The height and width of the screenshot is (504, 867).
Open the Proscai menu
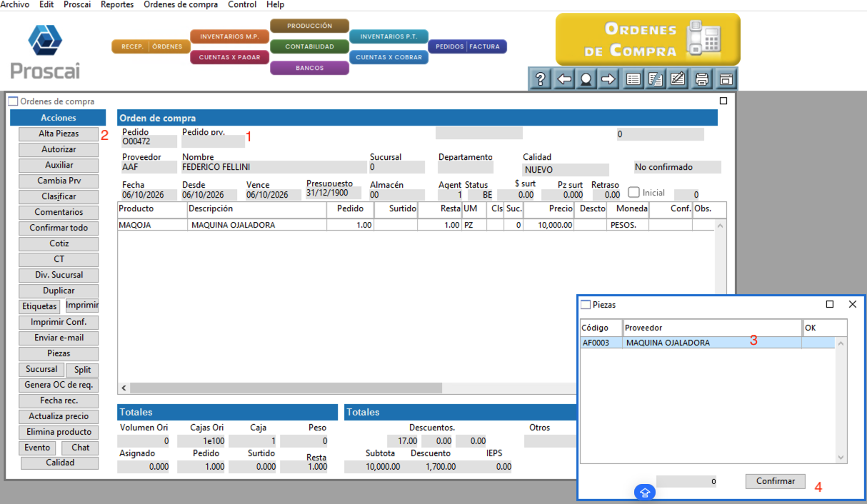pyautogui.click(x=77, y=4)
